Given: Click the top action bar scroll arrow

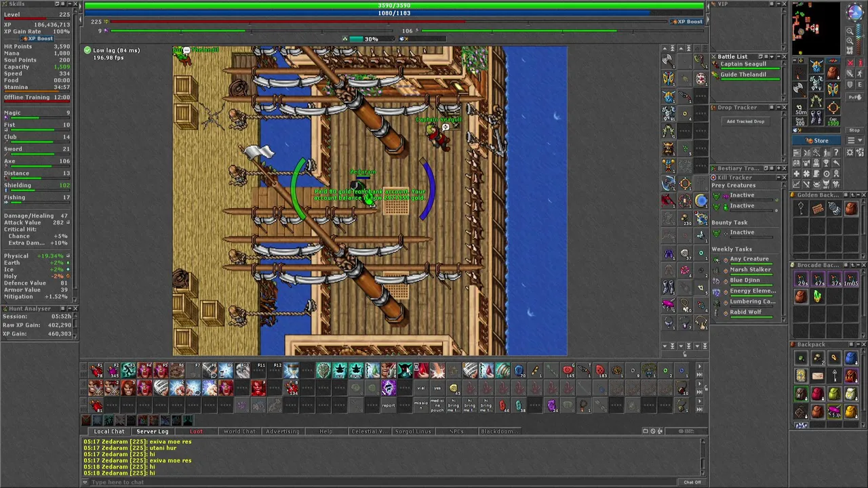Looking at the screenshot, I should 700,367.
